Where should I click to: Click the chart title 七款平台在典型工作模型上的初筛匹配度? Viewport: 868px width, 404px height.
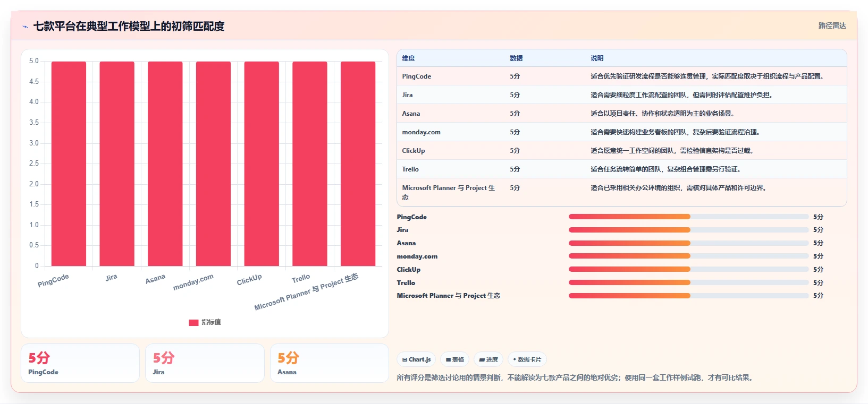129,26
